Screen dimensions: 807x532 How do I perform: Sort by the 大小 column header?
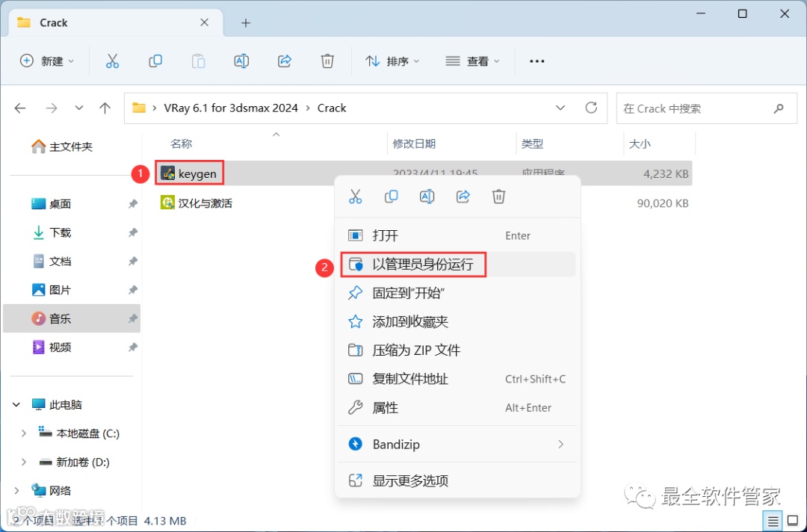640,143
